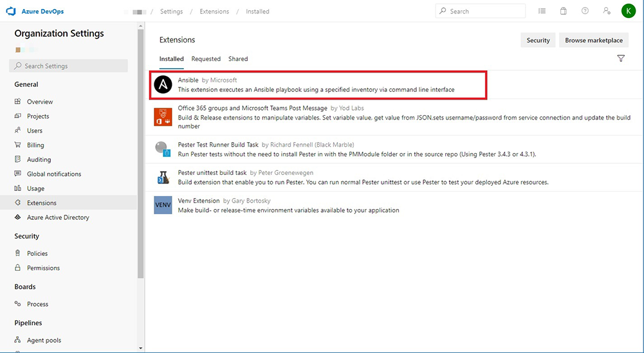The height and width of the screenshot is (353, 644).
Task: Click the Organization Settings heading
Action: tap(59, 33)
